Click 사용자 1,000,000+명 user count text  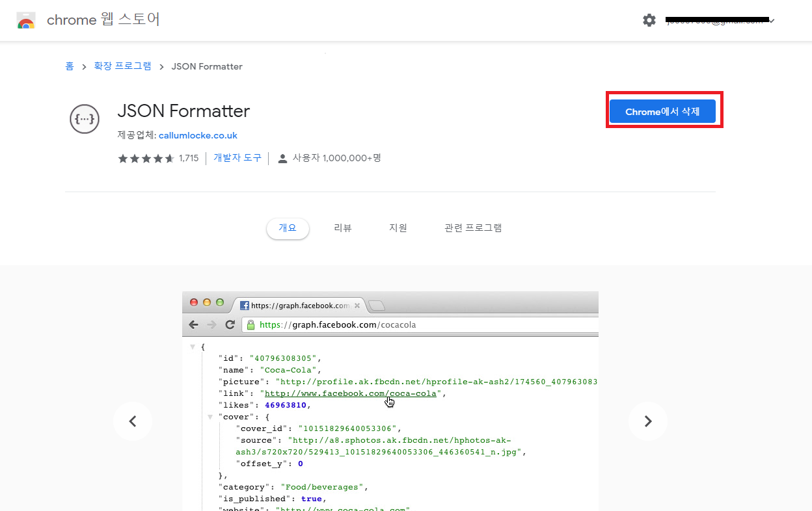point(336,158)
